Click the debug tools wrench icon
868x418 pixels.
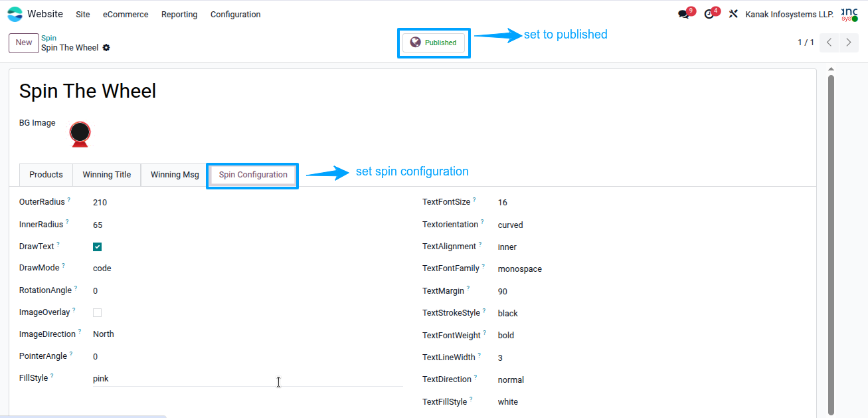[x=733, y=14]
